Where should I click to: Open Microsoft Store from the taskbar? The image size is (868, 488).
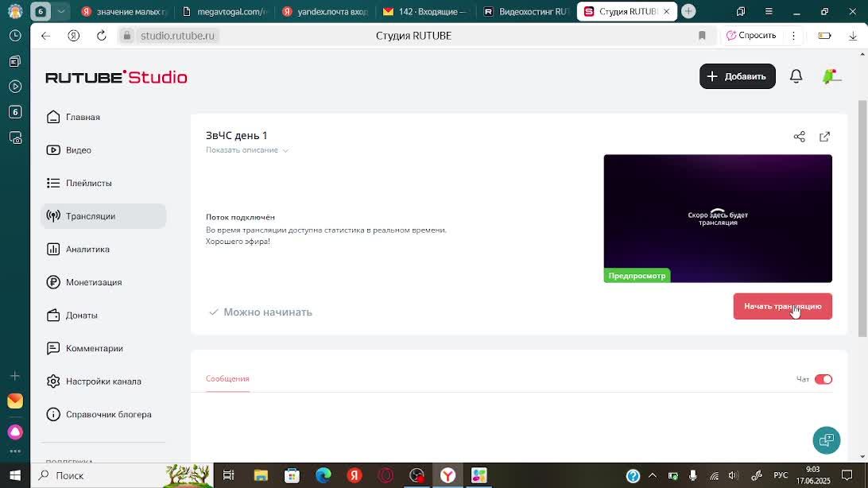[292, 475]
